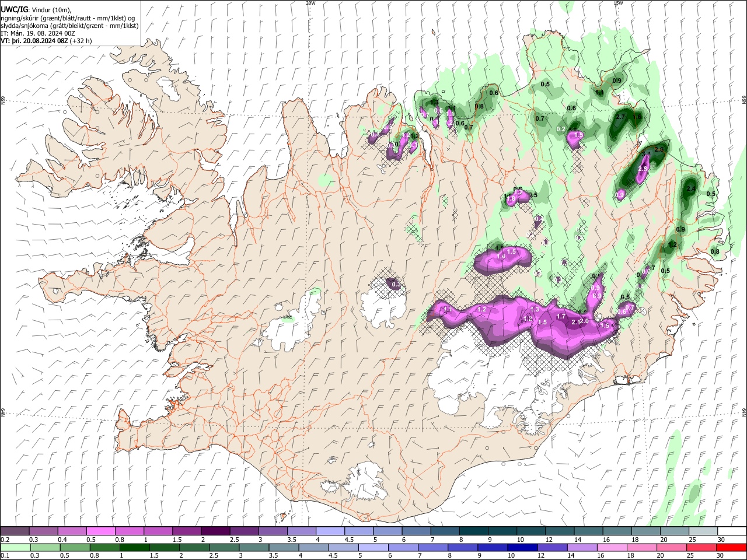Select the 'rigning/skúrir (grænt/blátt/rautt' description line
The width and height of the screenshot is (747, 560).
point(68,18)
